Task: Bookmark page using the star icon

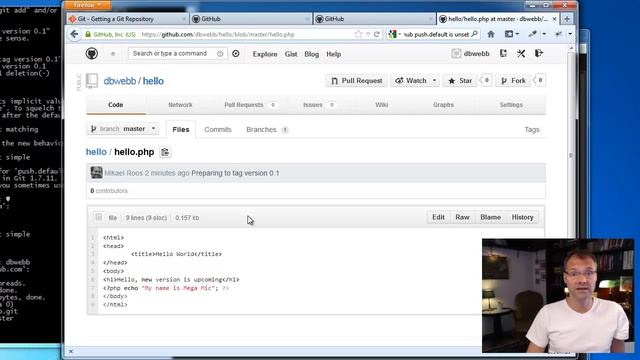Action: click(x=358, y=34)
